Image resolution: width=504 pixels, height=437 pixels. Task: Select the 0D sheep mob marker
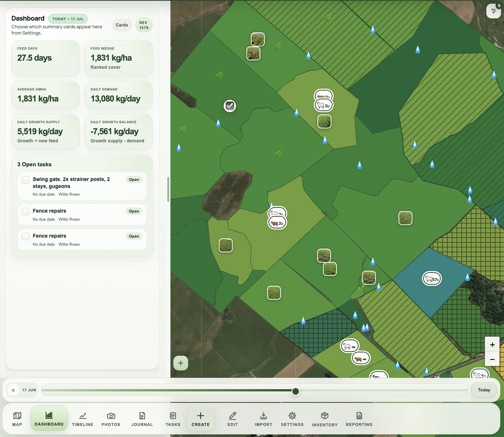[x=323, y=106]
